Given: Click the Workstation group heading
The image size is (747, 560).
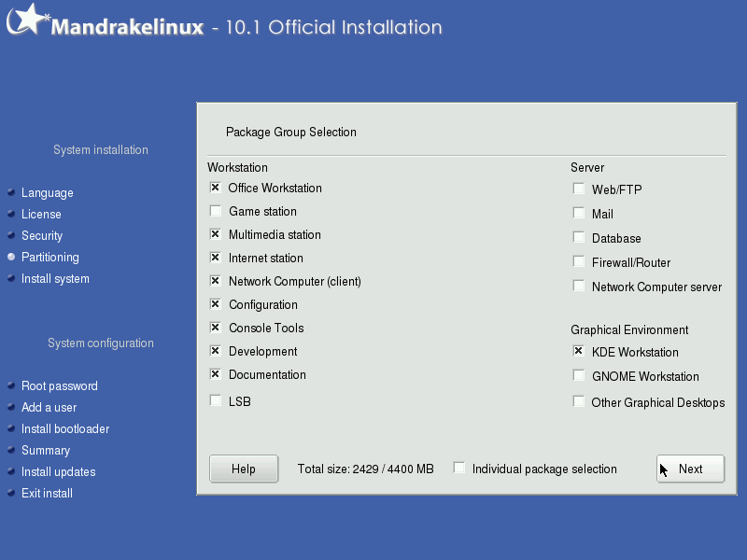Looking at the screenshot, I should (237, 168).
